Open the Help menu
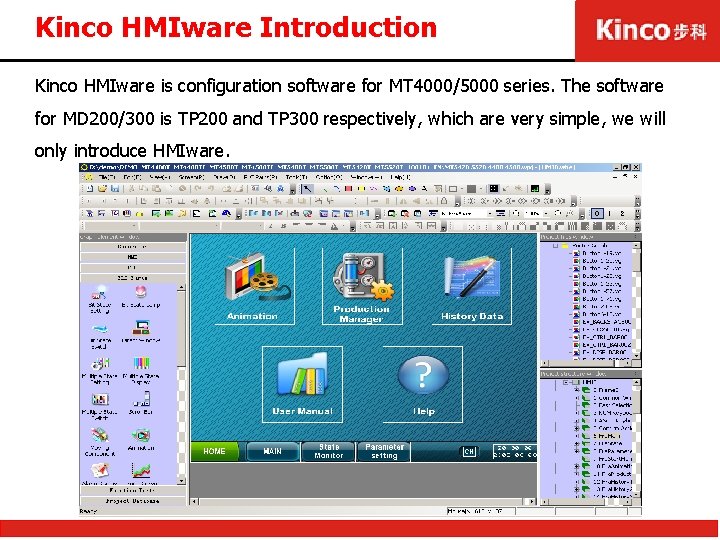Viewport: 720px width, 540px height. point(400,177)
